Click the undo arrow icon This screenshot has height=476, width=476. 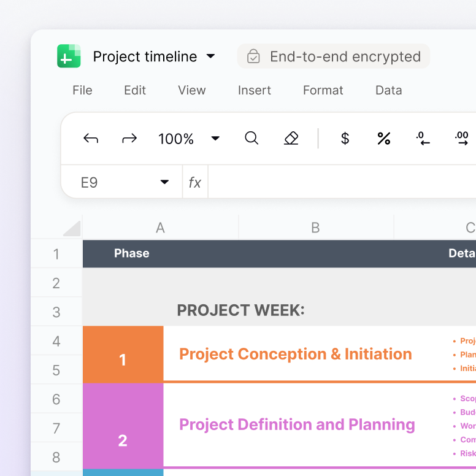click(91, 139)
